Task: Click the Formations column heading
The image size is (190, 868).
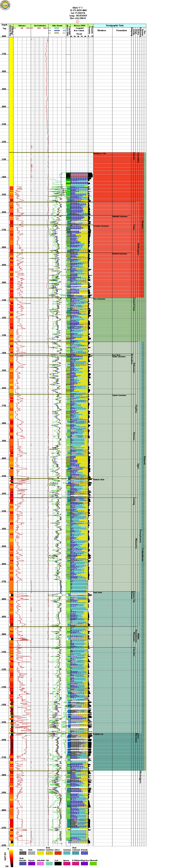Action: tap(122, 30)
